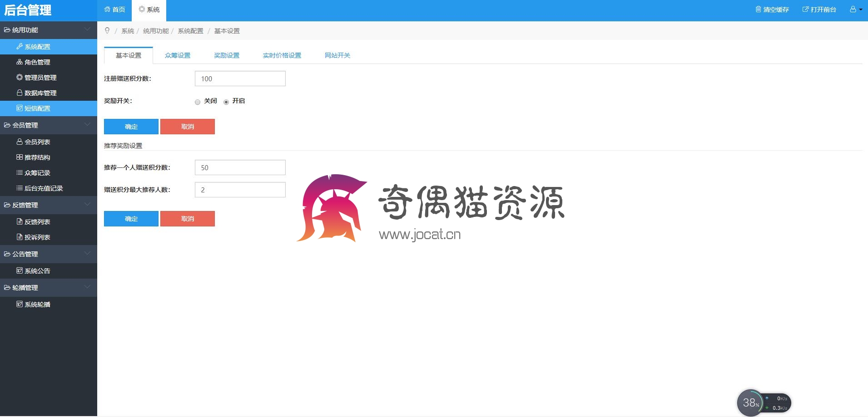Open 后台充值记录 in the sidebar

point(49,188)
